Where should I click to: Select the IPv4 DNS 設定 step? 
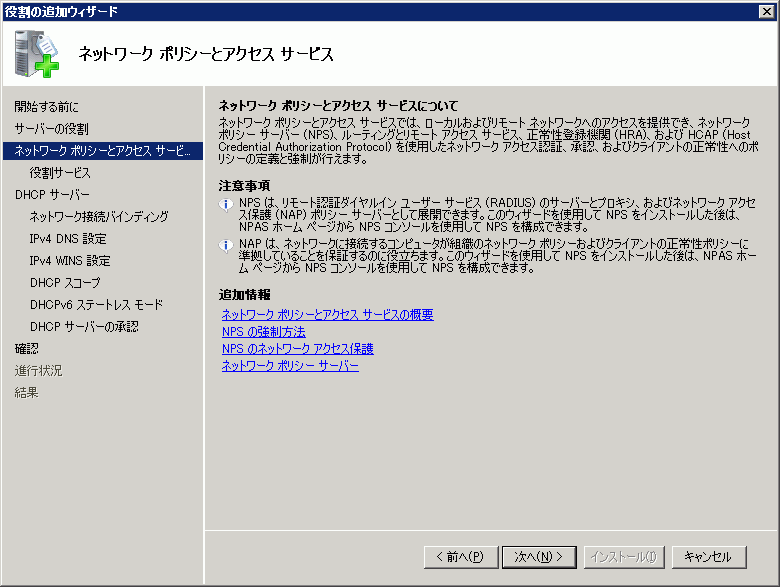(x=68, y=239)
